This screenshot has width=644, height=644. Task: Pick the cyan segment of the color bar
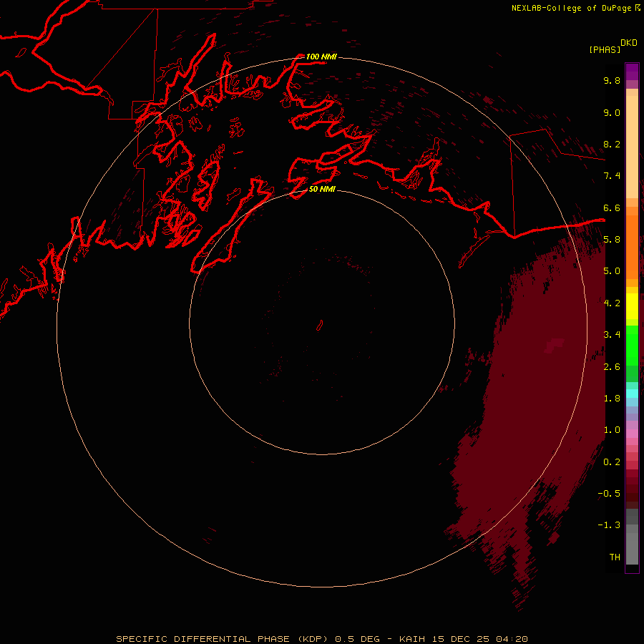(632, 394)
